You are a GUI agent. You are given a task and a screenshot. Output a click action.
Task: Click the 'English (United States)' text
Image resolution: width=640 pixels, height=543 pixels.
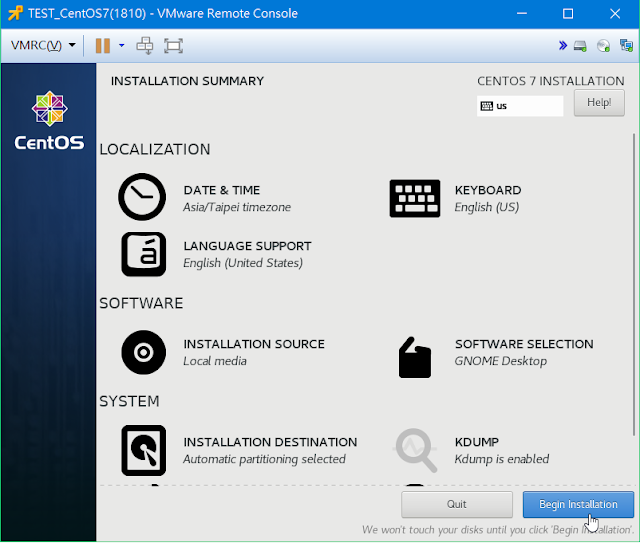(x=243, y=263)
